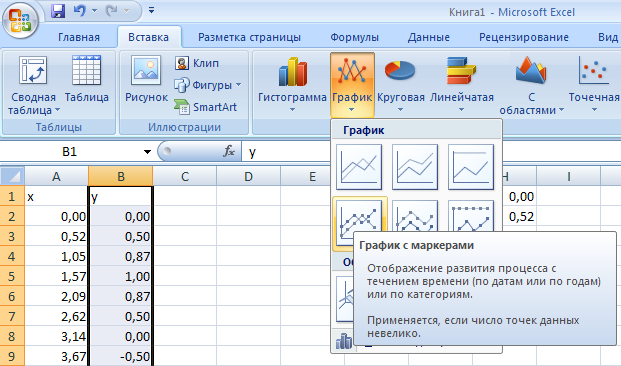This screenshot has width=621, height=366.
Task: Insert a Сводная таблица pivot table
Action: click(x=33, y=85)
